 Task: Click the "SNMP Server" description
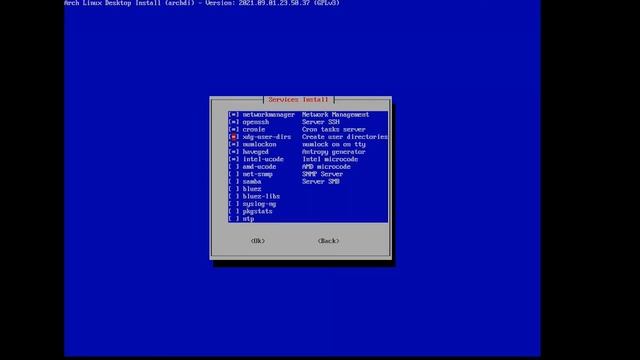click(322, 174)
